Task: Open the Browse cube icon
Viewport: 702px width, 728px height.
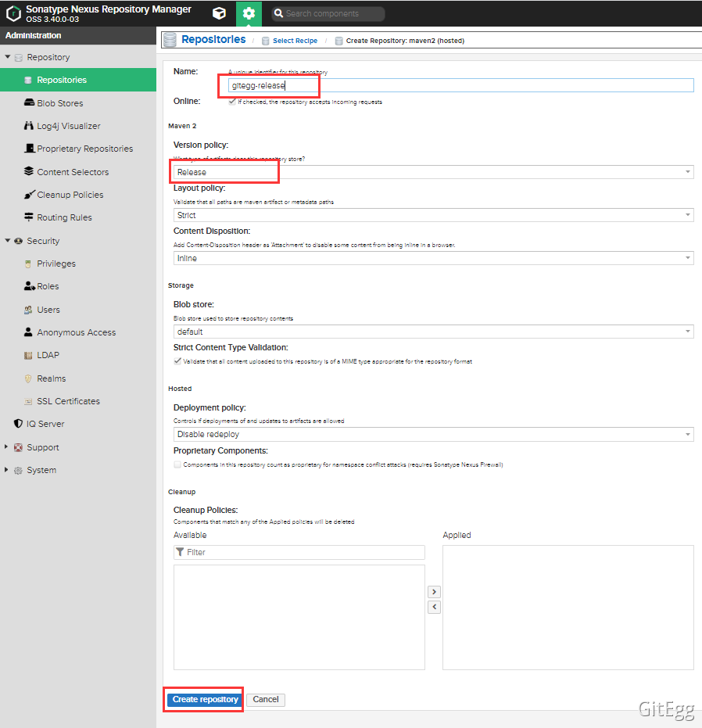Action: coord(219,13)
